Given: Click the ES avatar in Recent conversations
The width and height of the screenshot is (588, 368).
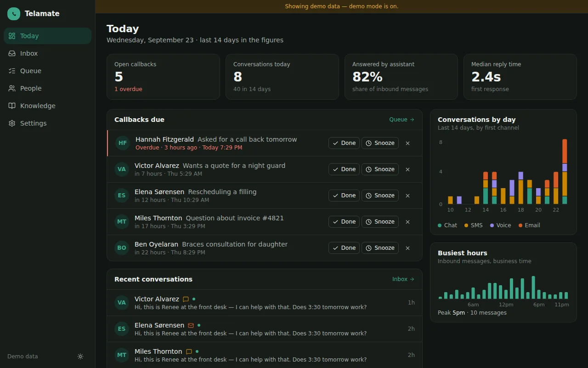Looking at the screenshot, I should click(x=122, y=329).
